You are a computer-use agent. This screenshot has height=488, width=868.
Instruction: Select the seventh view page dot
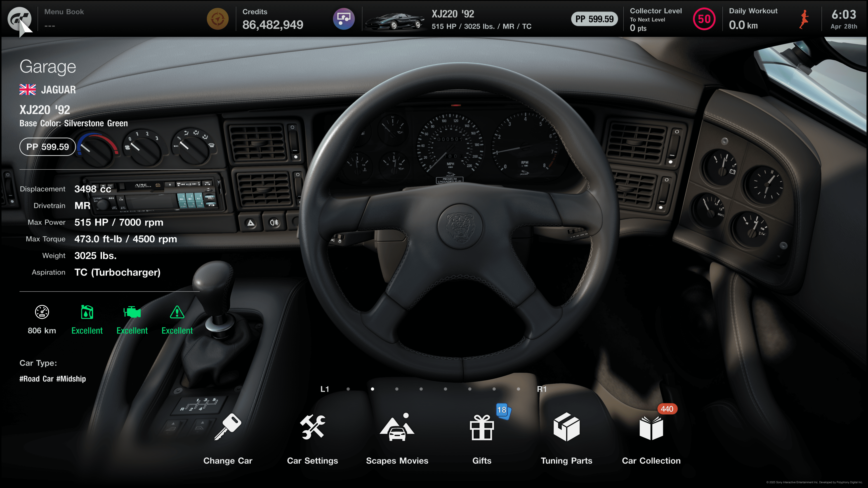point(494,389)
